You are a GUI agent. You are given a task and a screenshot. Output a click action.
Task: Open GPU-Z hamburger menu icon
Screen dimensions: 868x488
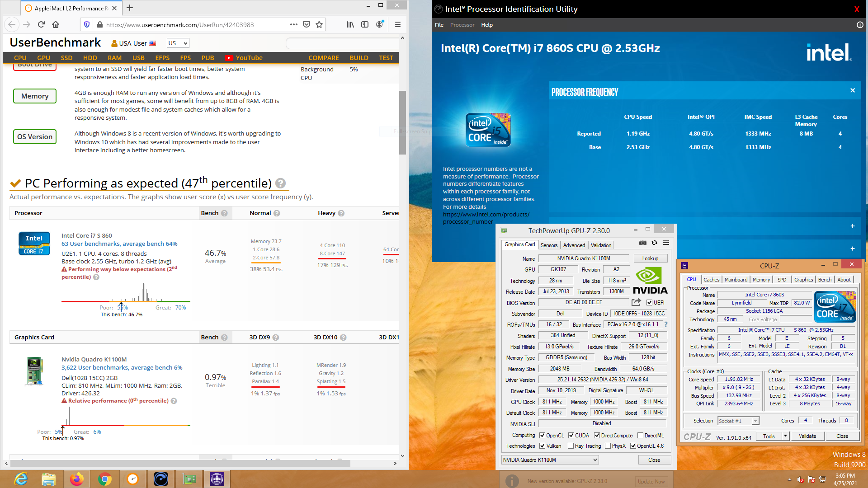666,243
